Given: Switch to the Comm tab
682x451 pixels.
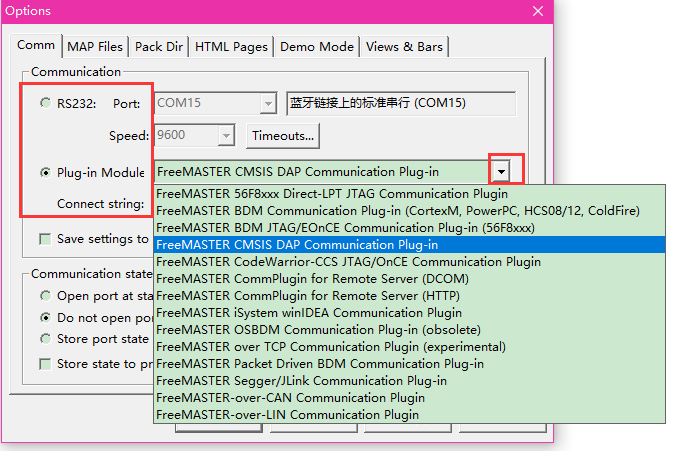Looking at the screenshot, I should [x=36, y=45].
